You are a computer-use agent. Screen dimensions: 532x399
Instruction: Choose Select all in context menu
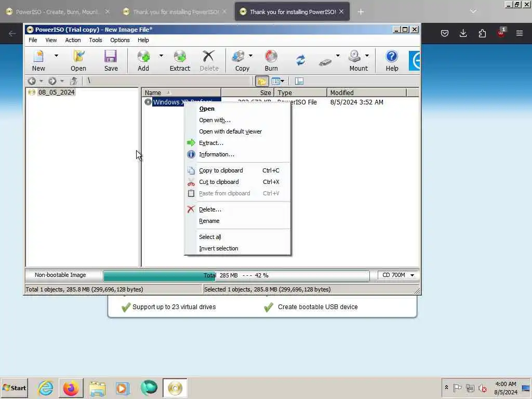pyautogui.click(x=237, y=237)
